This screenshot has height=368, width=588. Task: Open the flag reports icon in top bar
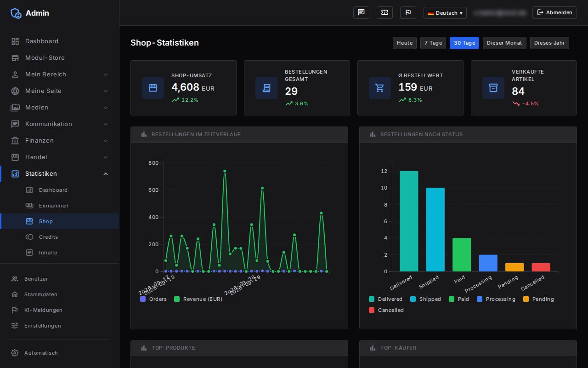408,12
